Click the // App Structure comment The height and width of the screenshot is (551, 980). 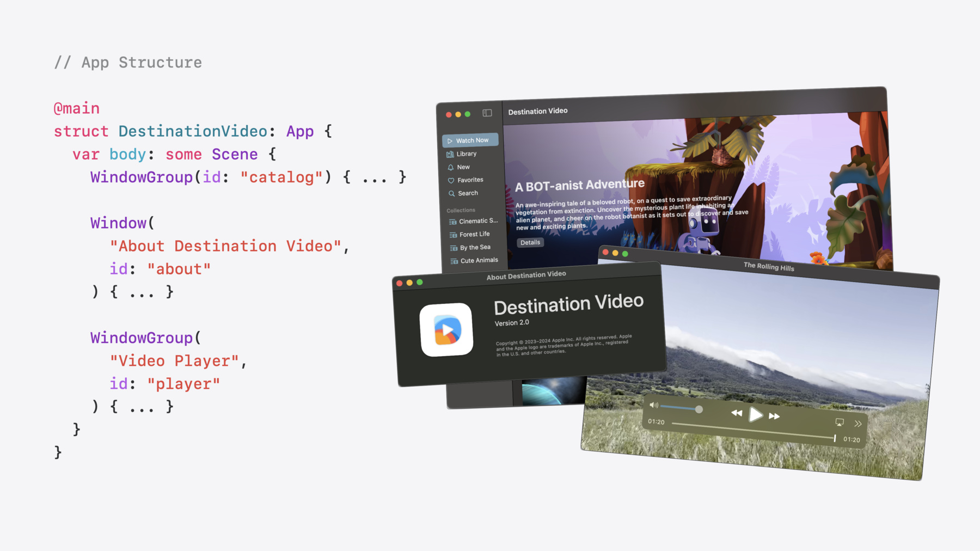(128, 63)
